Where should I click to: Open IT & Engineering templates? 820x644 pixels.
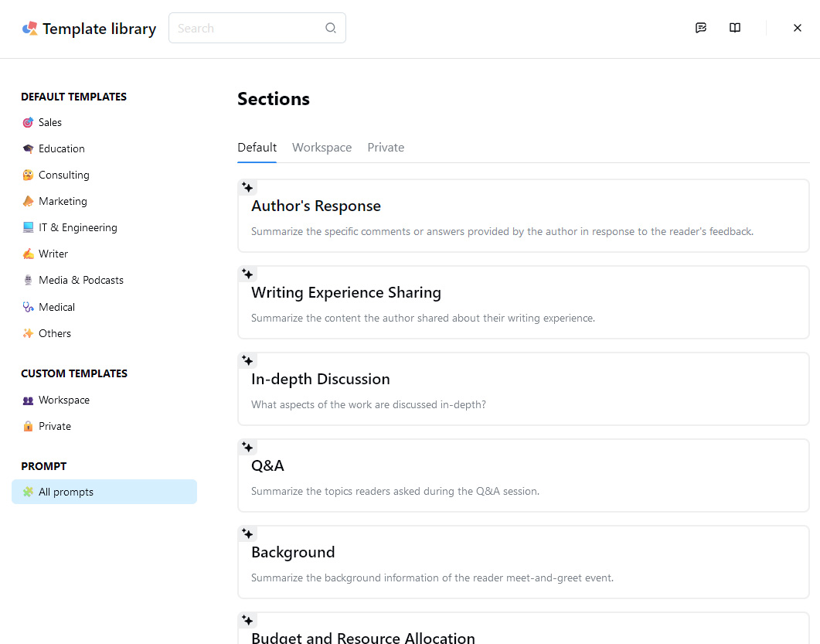pyautogui.click(x=104, y=227)
